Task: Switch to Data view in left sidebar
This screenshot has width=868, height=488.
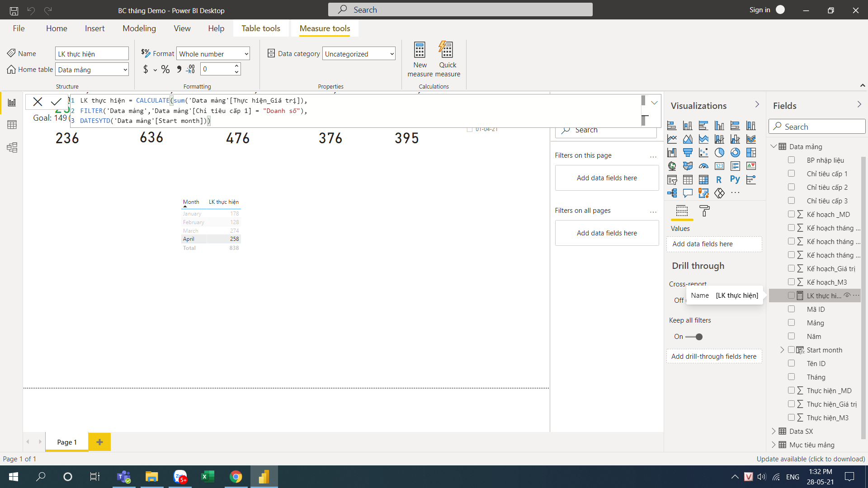Action: [12, 125]
